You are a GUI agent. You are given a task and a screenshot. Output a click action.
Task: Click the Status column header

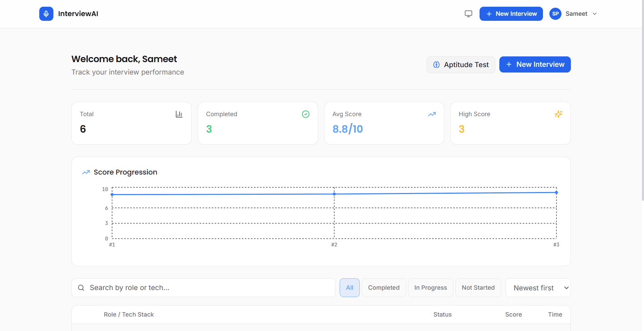442,315
